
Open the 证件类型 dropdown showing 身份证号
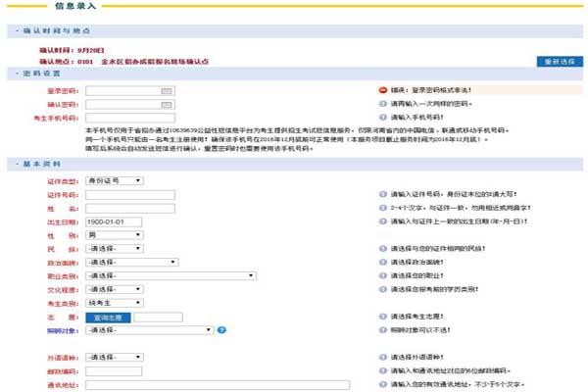(x=114, y=180)
